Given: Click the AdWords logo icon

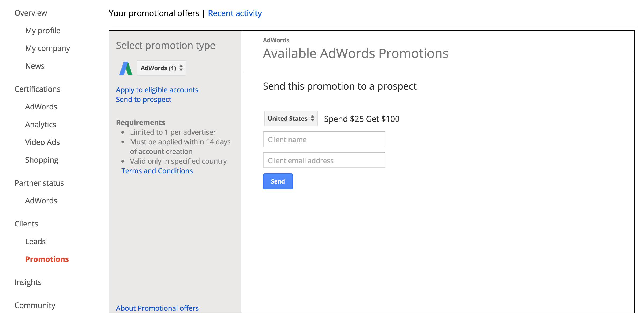Looking at the screenshot, I should point(126,68).
